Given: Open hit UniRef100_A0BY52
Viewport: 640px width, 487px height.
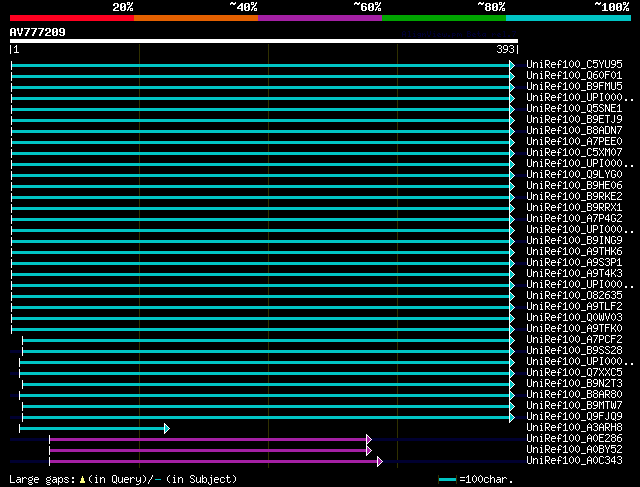Looking at the screenshot, I should (574, 450).
